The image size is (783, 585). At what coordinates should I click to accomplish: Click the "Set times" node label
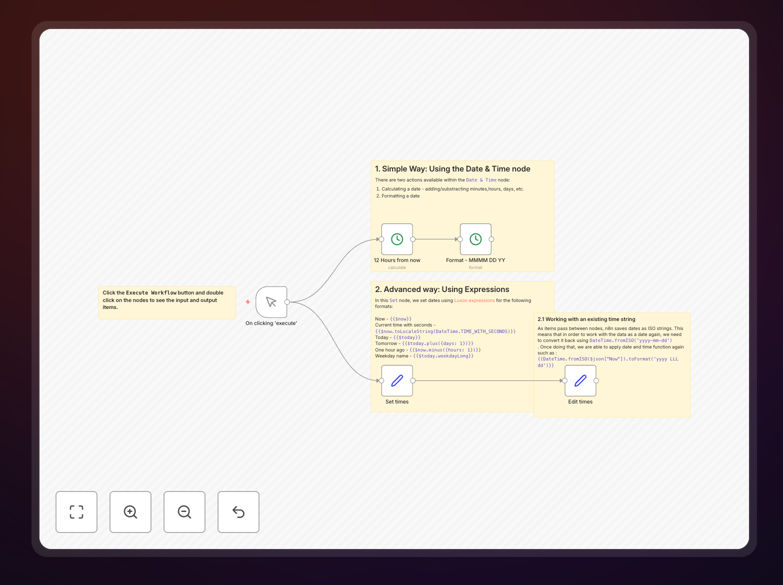coord(397,402)
